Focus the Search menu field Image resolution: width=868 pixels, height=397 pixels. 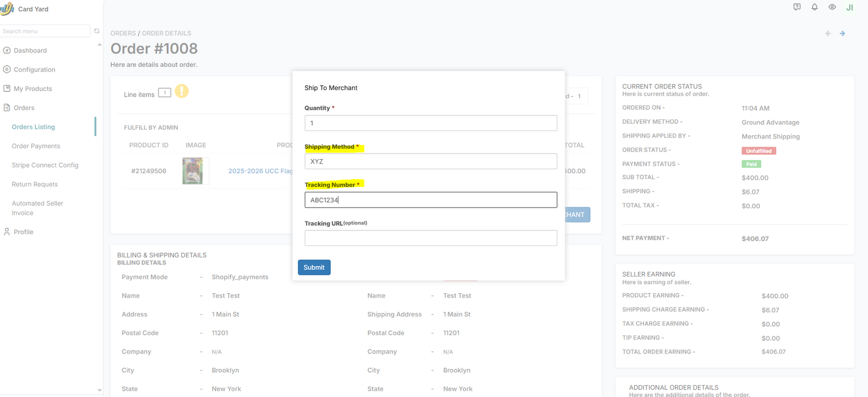[x=45, y=31]
